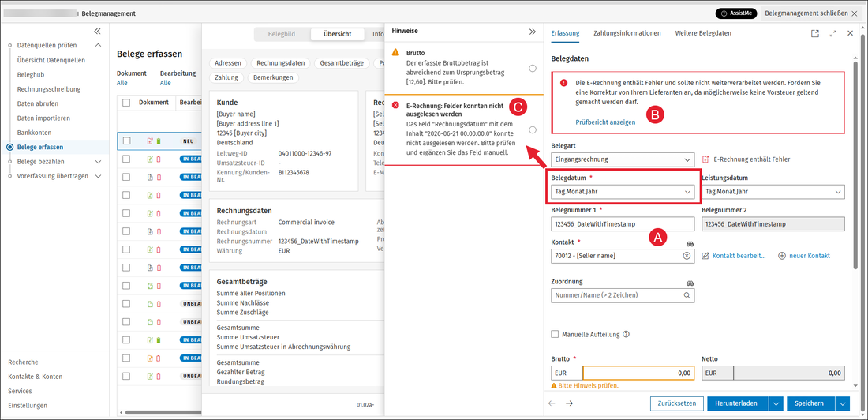Expand the Belege bezahlen section
Image resolution: width=868 pixels, height=420 pixels.
click(x=99, y=162)
